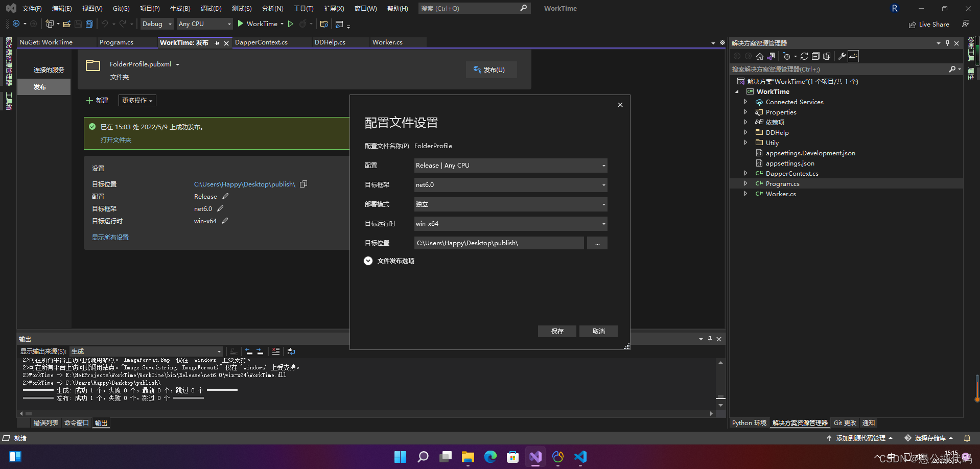Click the Refresh icon in Solution Explorer toolbar
This screenshot has height=469, width=980.
pos(804,56)
